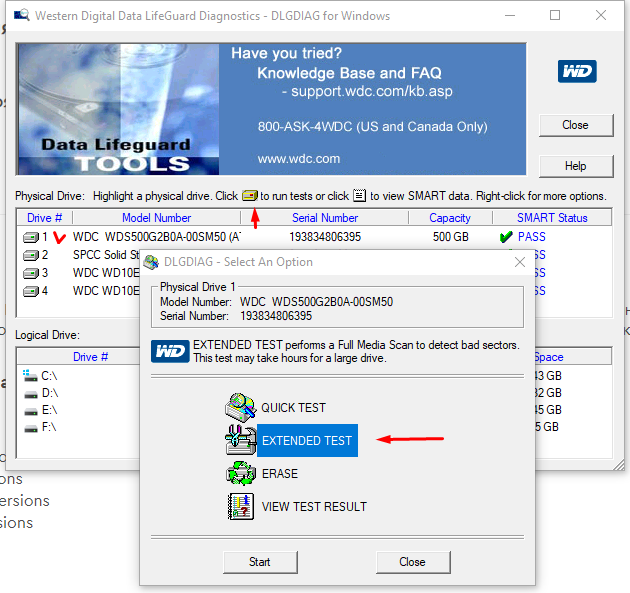The height and width of the screenshot is (593, 630).
Task: Click the run tests icon in instructions
Action: coord(250,196)
